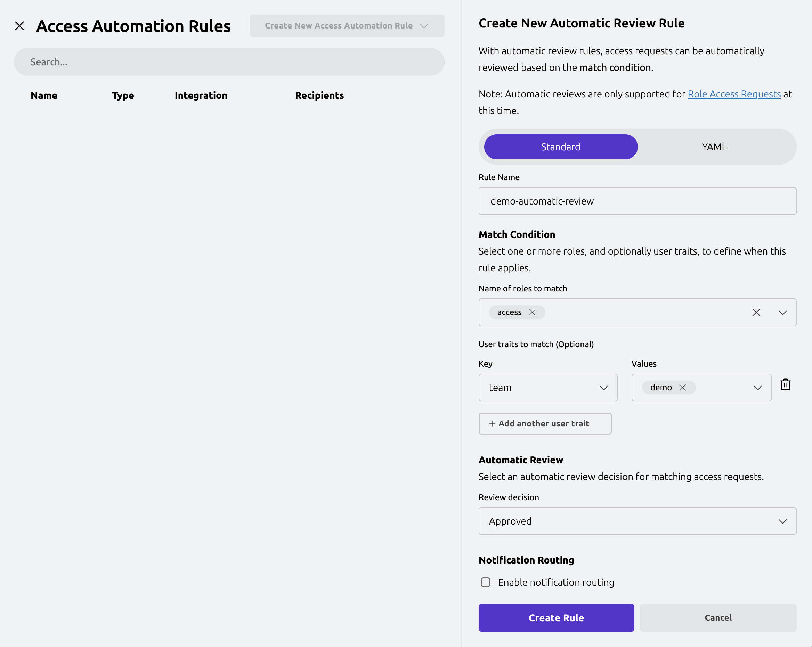
Task: Edit the Rule Name field
Action: pos(637,201)
